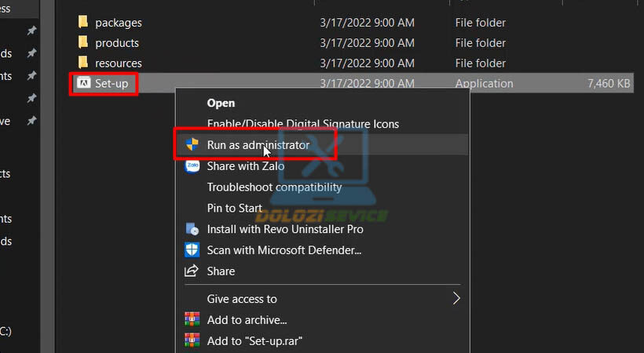Click the Adobe Set-up application icon
644x353 pixels.
[83, 83]
